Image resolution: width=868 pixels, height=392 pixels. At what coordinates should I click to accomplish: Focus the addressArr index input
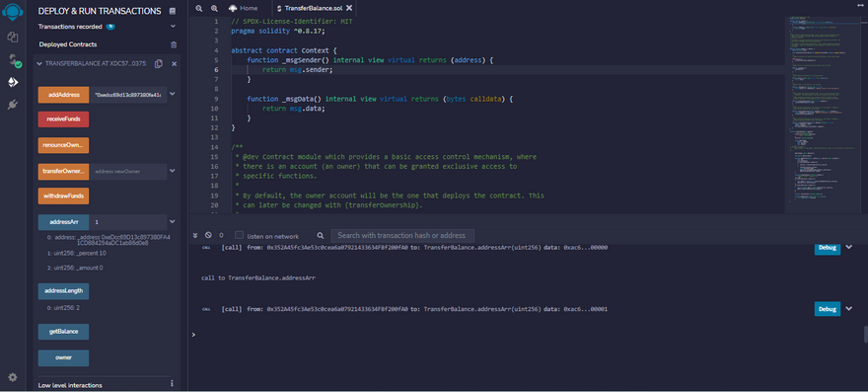(128, 222)
